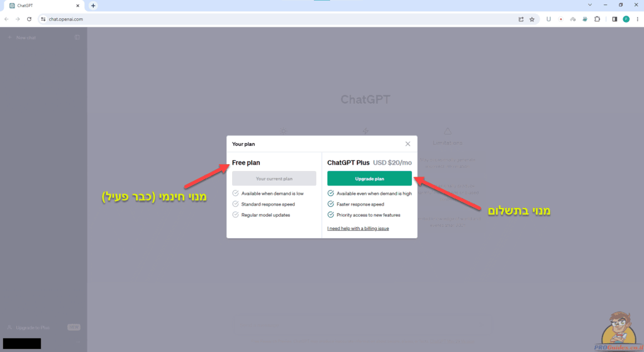Click 'Priority access to new features' text
The width and height of the screenshot is (644, 352).
pyautogui.click(x=369, y=215)
